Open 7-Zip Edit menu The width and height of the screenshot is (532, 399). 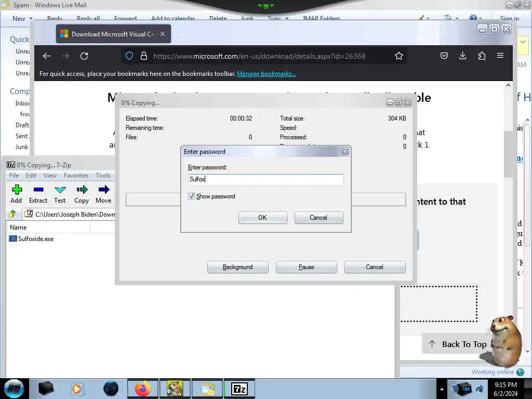point(31,176)
